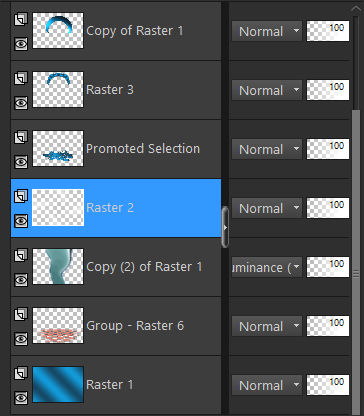364x416 pixels.
Task: Select the Copy (2) of Raster 1 layer
Action: 116,267
